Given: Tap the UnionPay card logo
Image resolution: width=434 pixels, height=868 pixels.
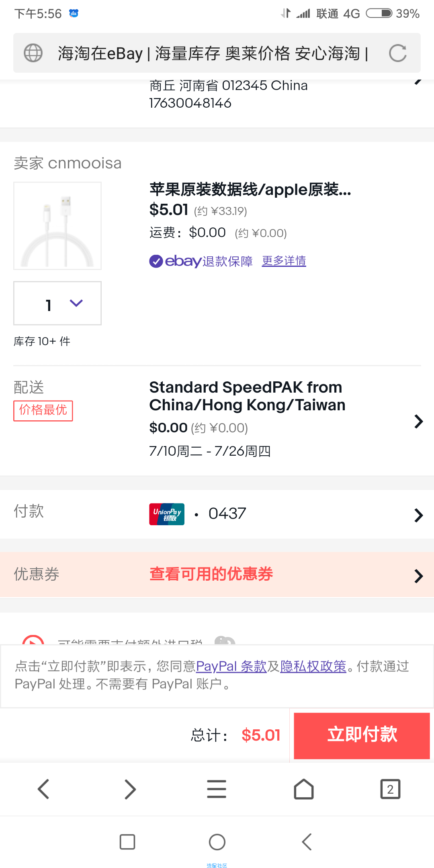Looking at the screenshot, I should pyautogui.click(x=167, y=514).
